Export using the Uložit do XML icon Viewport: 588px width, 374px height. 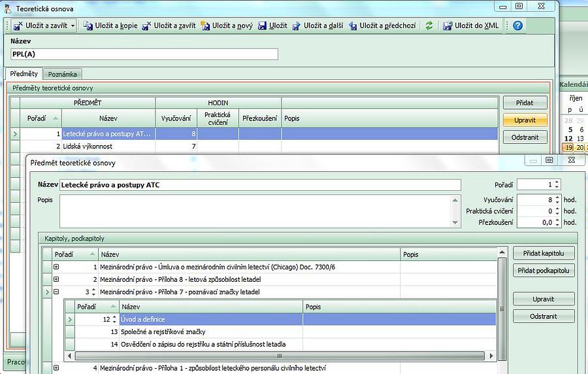tap(448, 25)
